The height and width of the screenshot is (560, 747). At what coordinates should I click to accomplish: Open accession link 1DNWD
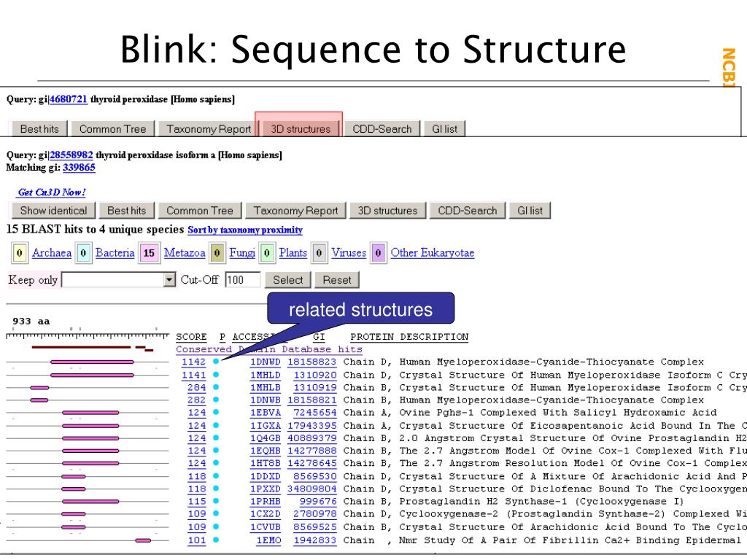(x=266, y=362)
